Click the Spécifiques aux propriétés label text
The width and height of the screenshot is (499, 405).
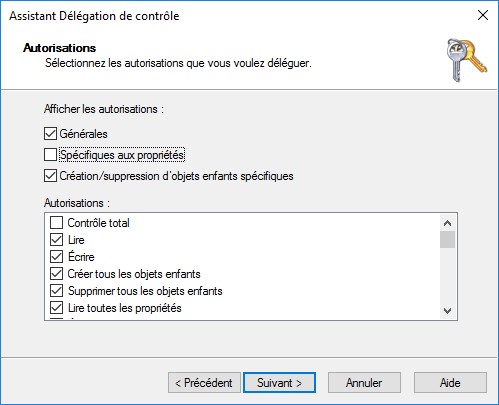point(122,155)
